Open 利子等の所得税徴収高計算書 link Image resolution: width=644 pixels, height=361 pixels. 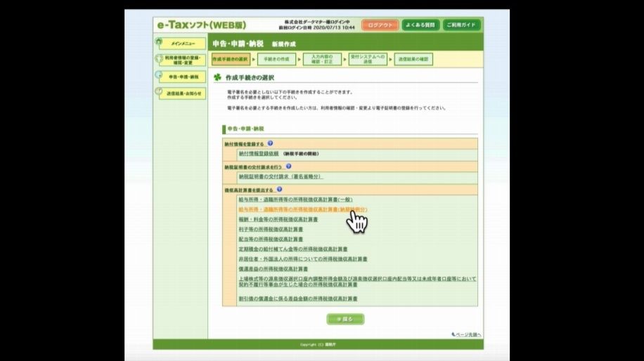click(x=271, y=229)
